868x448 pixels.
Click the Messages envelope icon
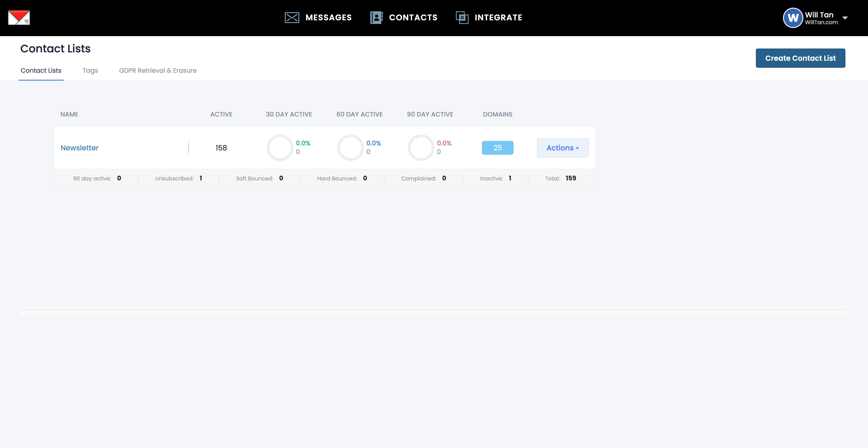[292, 18]
